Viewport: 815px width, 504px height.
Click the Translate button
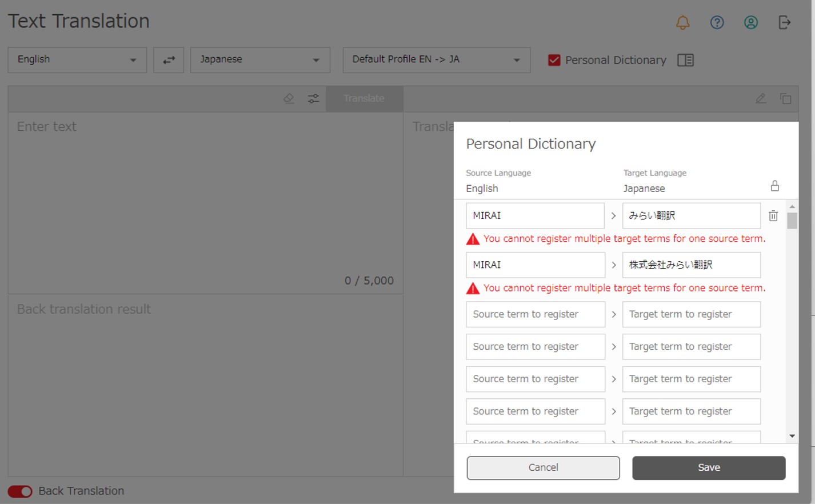(x=365, y=98)
